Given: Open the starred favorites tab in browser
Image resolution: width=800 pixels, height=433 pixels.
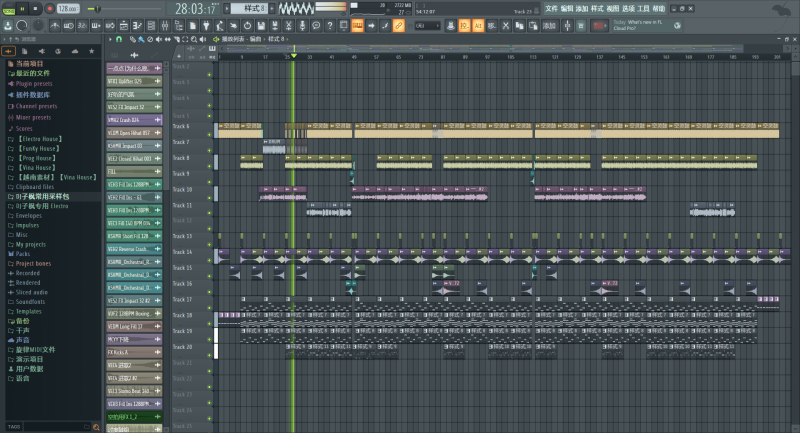Looking at the screenshot, I should [x=91, y=50].
